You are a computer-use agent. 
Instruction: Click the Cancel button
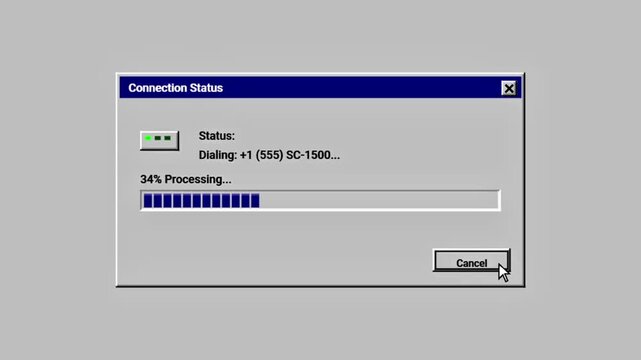(471, 261)
